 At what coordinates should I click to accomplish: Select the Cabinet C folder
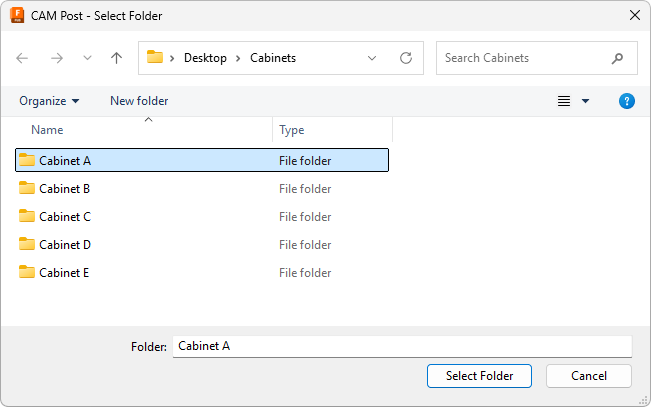click(x=65, y=216)
